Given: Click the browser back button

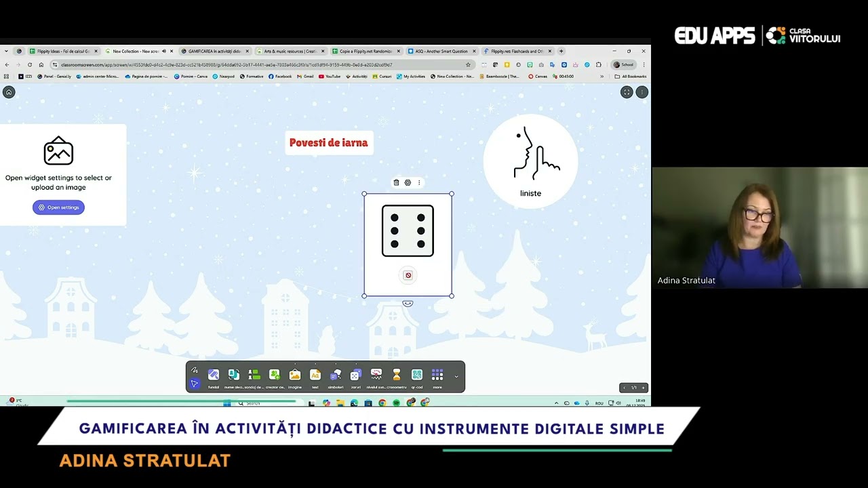Looking at the screenshot, I should 7,64.
